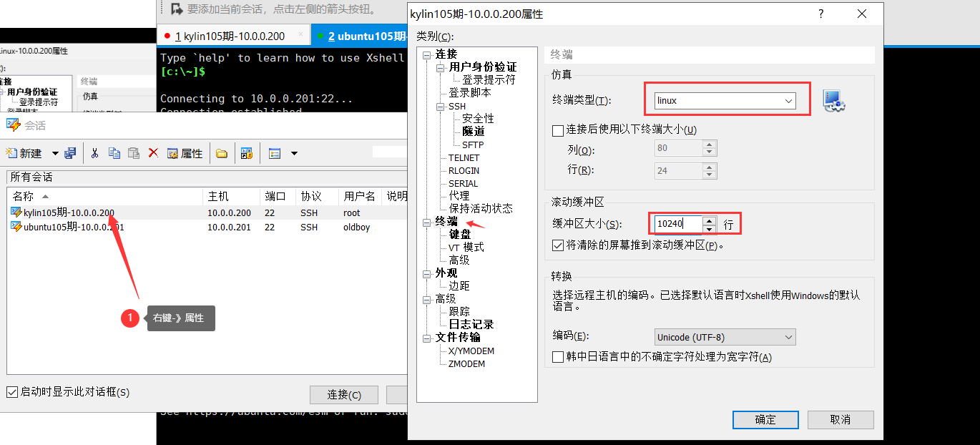
Task: Collapse the 文件传输 tree node
Action: click(427, 338)
